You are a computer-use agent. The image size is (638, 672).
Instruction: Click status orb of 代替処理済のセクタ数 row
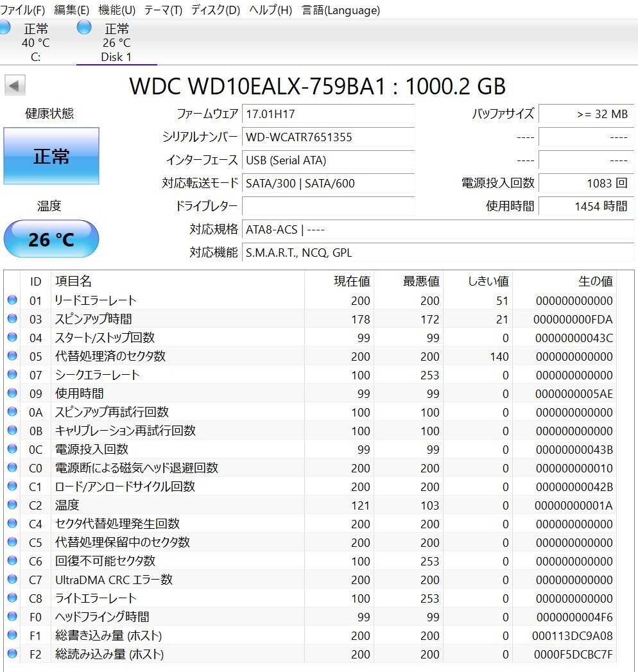point(12,356)
